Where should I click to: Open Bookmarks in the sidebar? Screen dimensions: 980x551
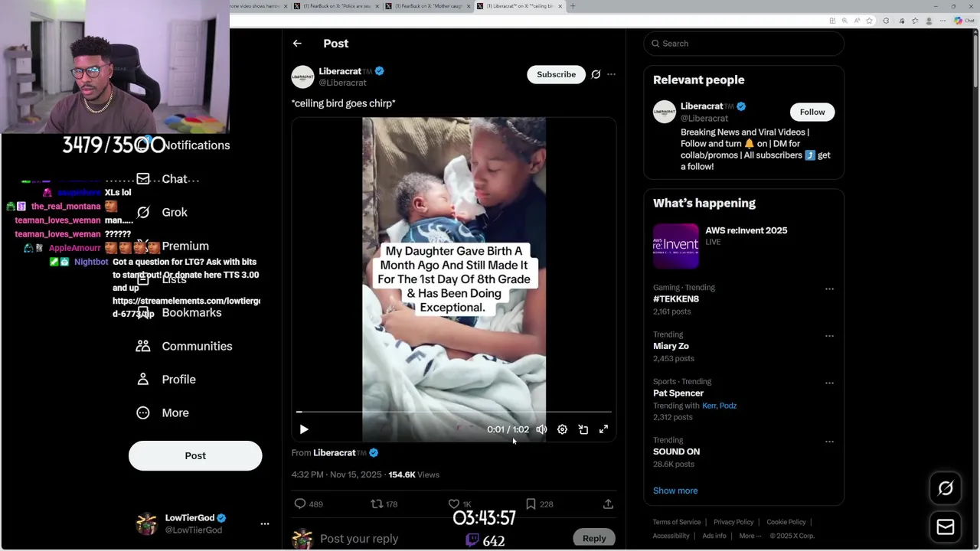tap(191, 312)
